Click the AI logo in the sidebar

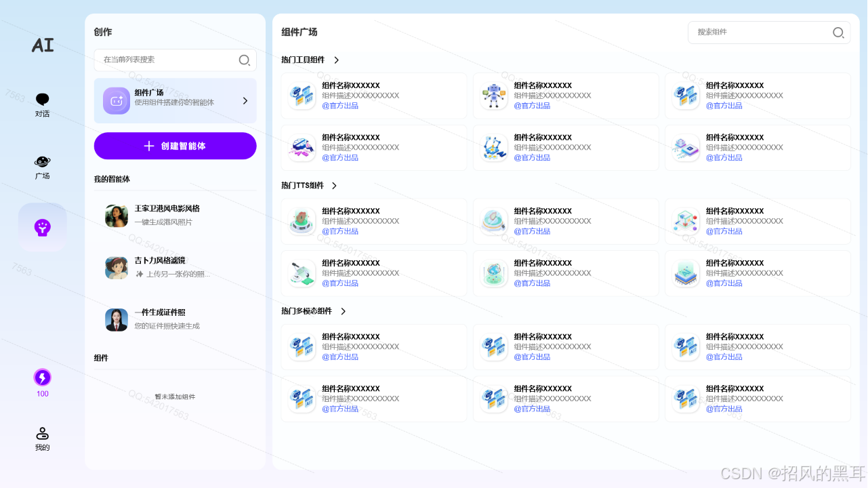(x=42, y=45)
